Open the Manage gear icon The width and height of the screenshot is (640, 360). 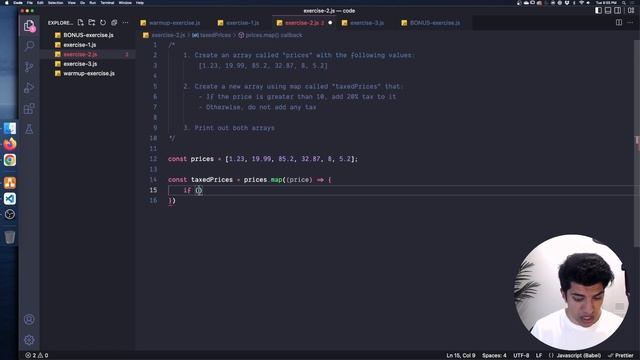pyautogui.click(x=29, y=340)
